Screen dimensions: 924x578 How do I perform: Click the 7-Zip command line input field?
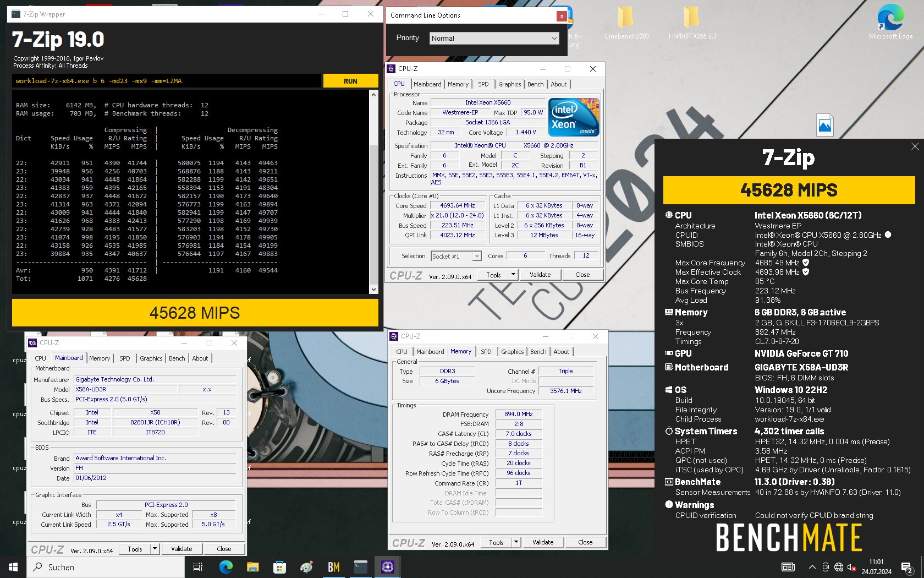click(x=167, y=81)
